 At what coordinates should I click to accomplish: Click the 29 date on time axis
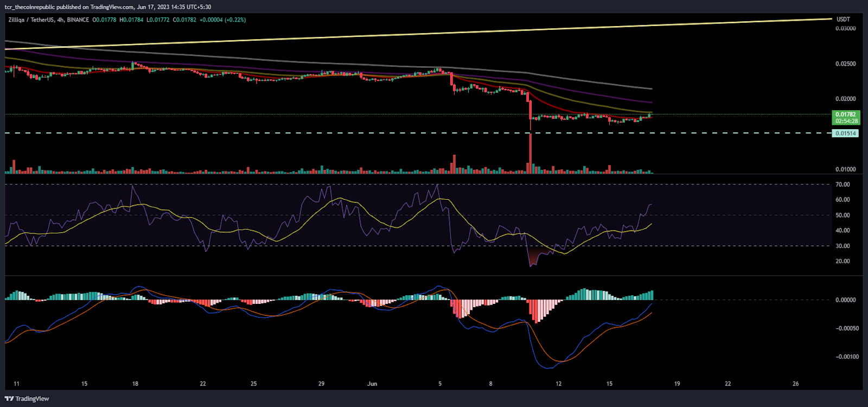click(x=321, y=384)
